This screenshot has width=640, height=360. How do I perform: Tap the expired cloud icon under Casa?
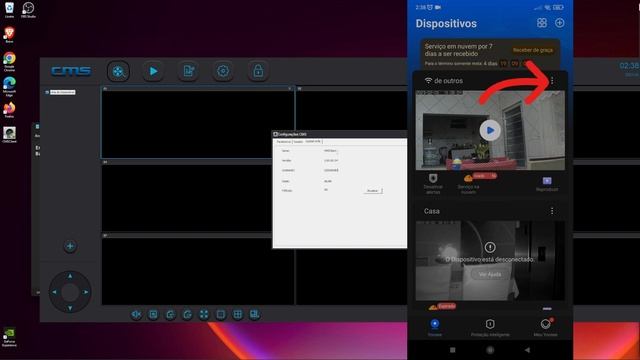click(x=433, y=307)
